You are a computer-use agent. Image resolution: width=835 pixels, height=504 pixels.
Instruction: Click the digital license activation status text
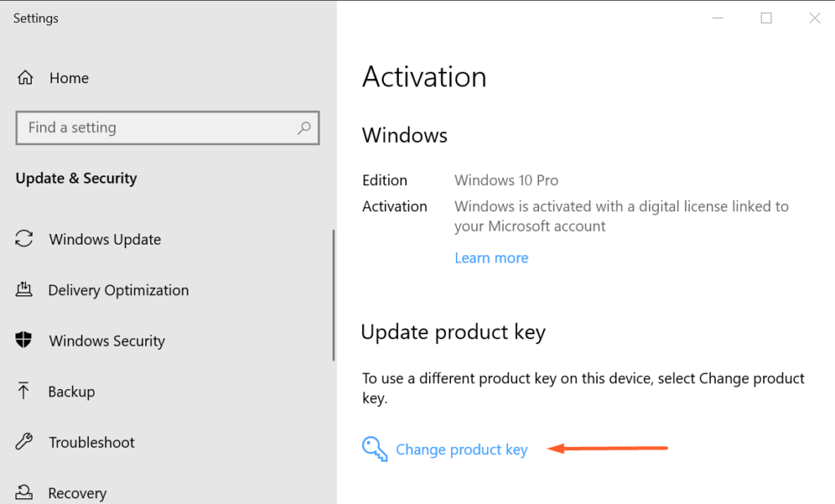621,216
